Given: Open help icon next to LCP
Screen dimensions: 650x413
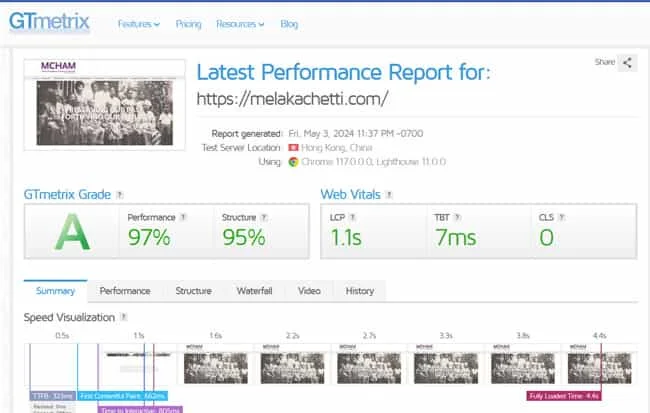Looking at the screenshot, I should pos(352,217).
